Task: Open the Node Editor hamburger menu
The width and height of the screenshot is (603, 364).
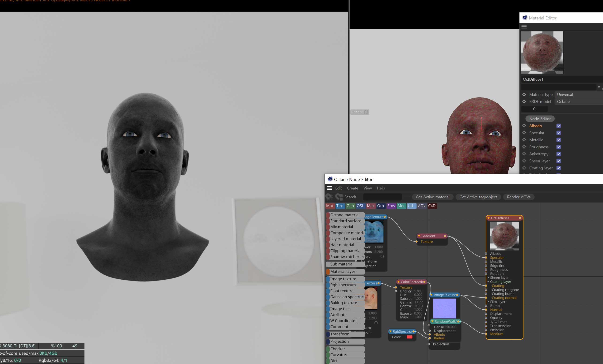Action: [x=329, y=188]
